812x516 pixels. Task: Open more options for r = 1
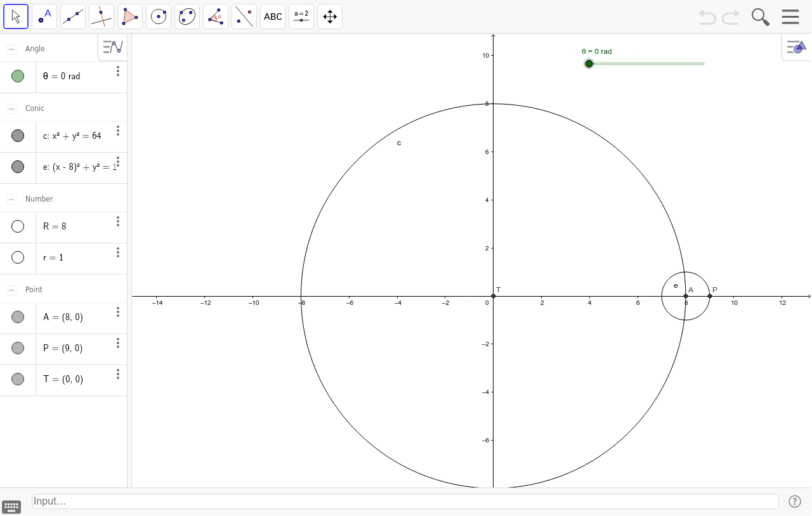coord(118,252)
